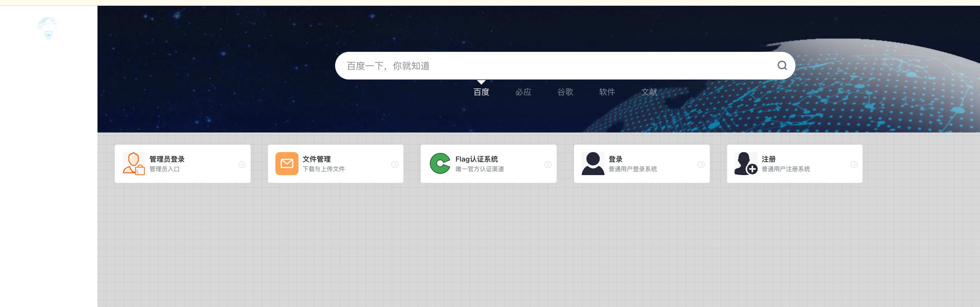
Task: Click the 普通用户登录系统 subtitle text
Action: 633,169
